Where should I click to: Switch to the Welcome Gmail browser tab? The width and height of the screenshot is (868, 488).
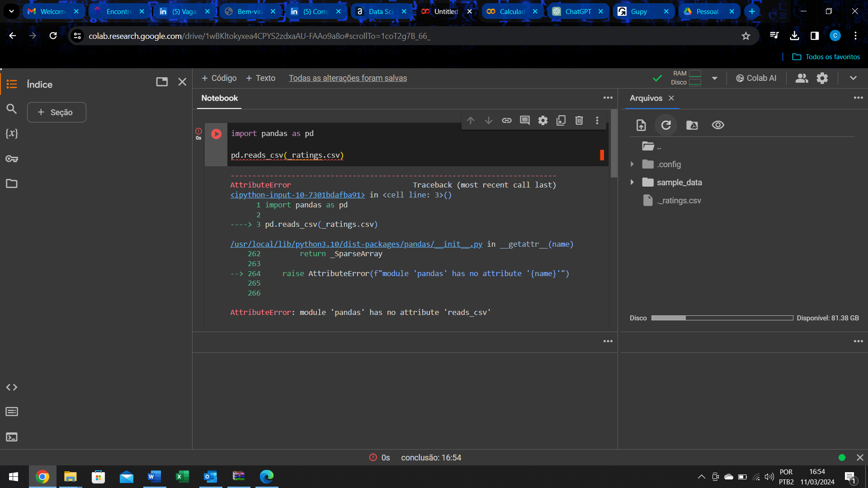(x=52, y=12)
